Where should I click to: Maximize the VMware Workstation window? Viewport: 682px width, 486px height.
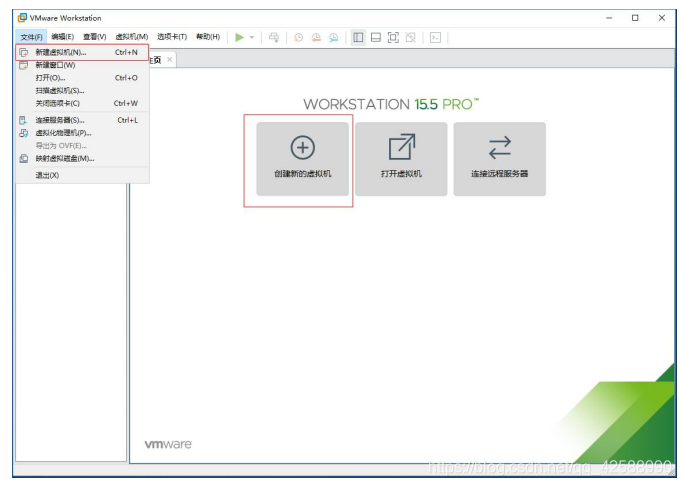[x=635, y=18]
